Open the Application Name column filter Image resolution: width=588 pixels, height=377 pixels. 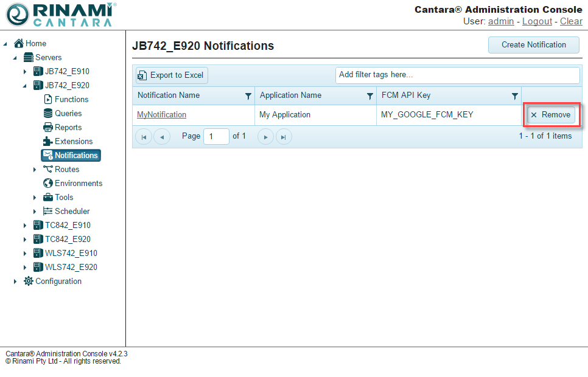pos(369,96)
